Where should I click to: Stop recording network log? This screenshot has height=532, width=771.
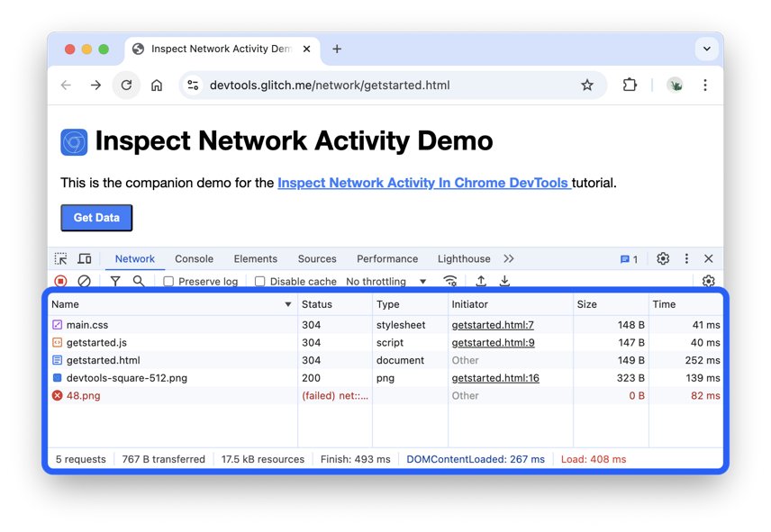point(60,281)
